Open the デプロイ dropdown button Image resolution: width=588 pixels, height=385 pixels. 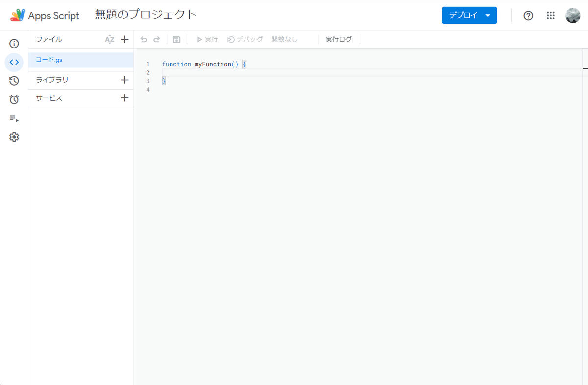tap(469, 15)
